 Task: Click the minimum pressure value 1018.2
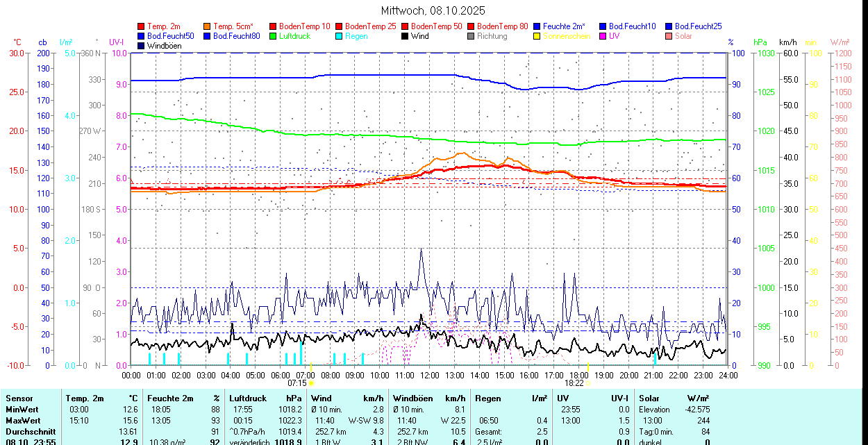click(x=290, y=410)
